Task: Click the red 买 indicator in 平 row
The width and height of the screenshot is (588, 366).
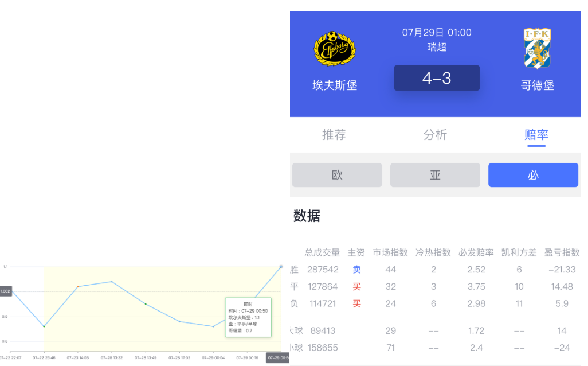Action: click(356, 287)
